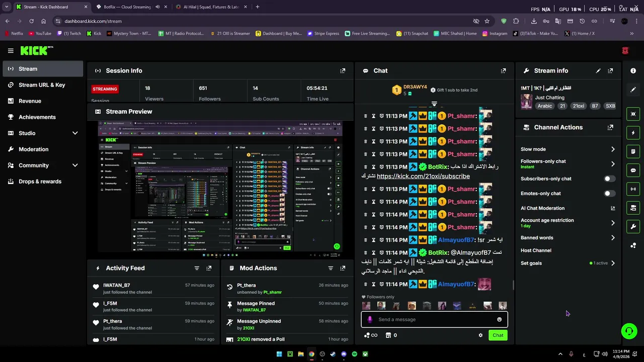Open the emoji picker in message box
This screenshot has height=362, width=644.
point(499,320)
